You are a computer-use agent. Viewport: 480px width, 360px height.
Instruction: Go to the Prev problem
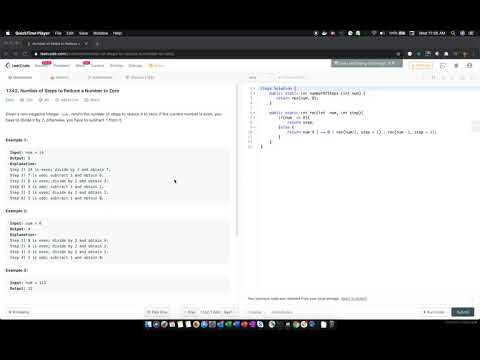point(190,312)
